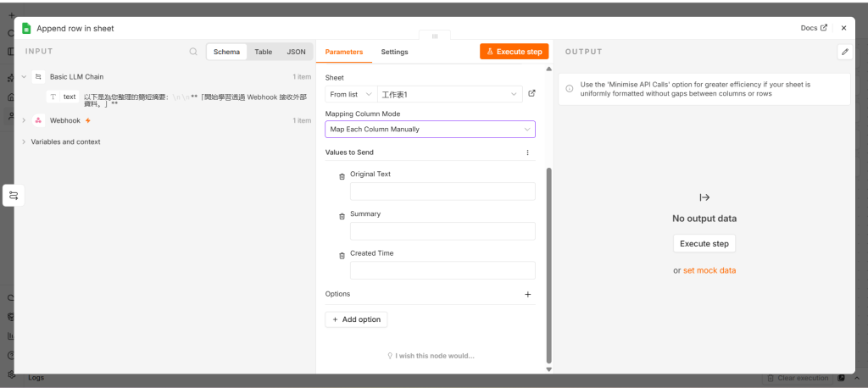
Task: Click the Logs label in background window
Action: click(x=36, y=378)
